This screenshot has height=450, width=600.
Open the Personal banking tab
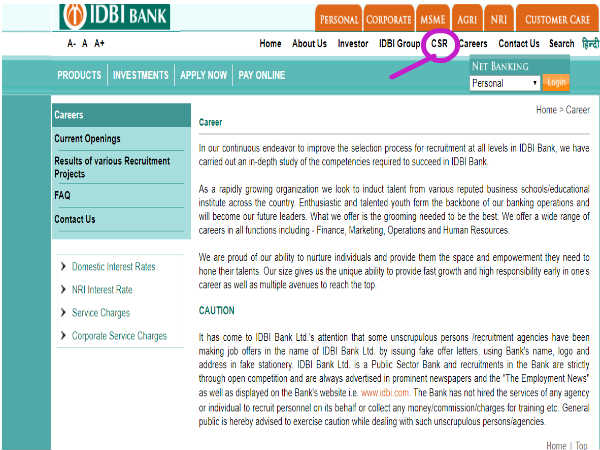[339, 19]
